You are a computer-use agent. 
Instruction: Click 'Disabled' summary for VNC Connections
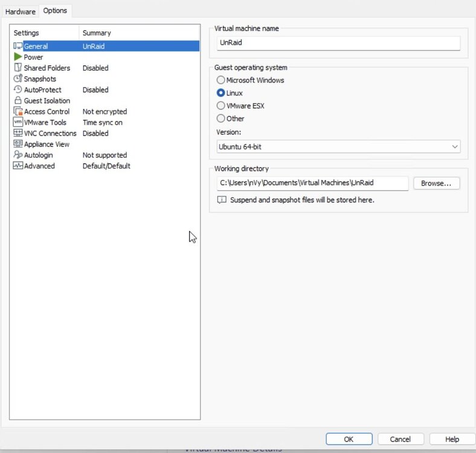click(95, 133)
